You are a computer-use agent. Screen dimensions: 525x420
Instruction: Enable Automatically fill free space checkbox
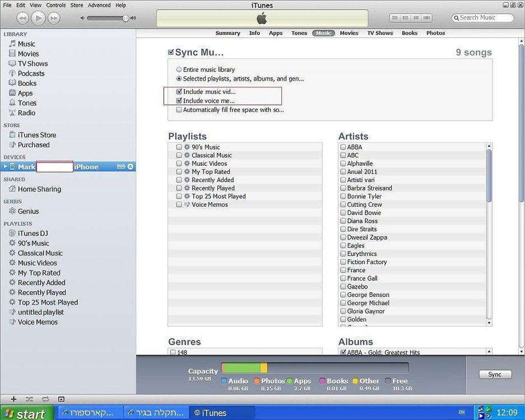(179, 110)
